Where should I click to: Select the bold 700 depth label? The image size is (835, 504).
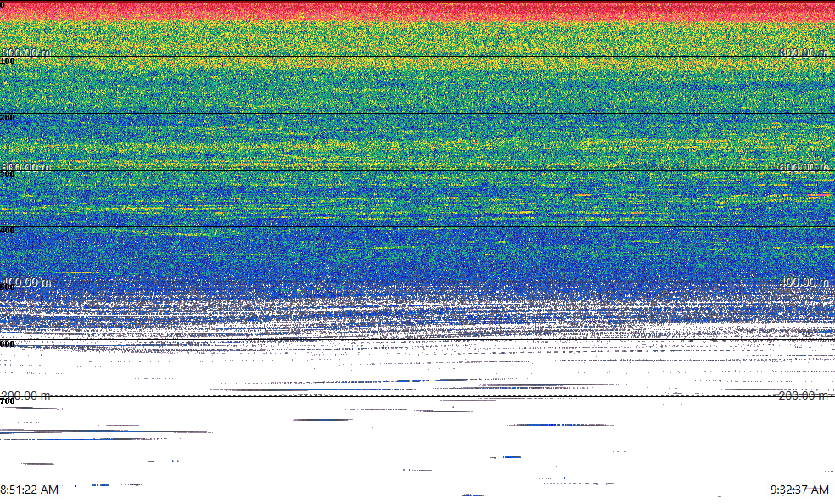[8, 401]
